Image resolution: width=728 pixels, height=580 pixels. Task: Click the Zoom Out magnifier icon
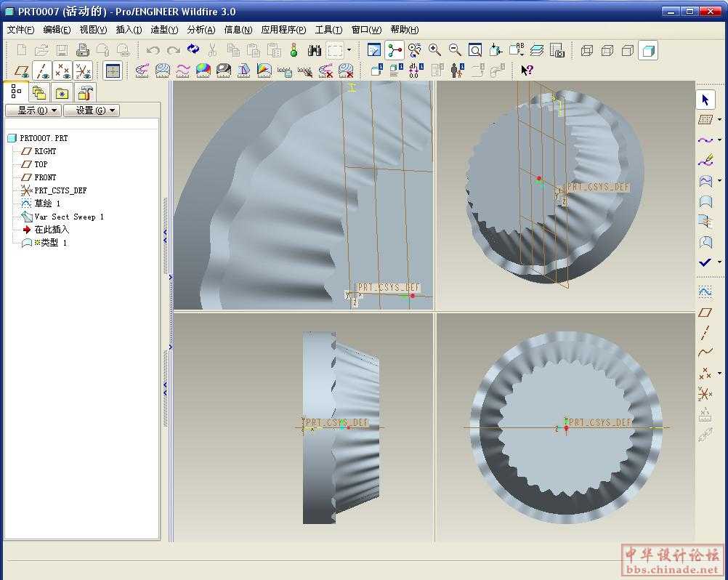[455, 50]
